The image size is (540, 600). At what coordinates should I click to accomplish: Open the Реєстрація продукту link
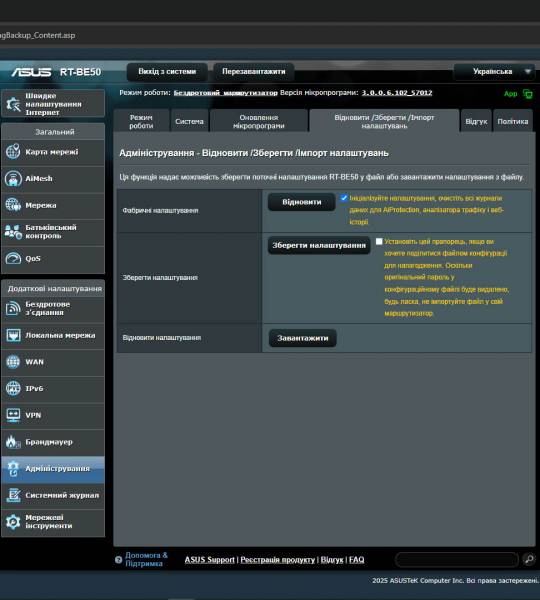pos(277,559)
